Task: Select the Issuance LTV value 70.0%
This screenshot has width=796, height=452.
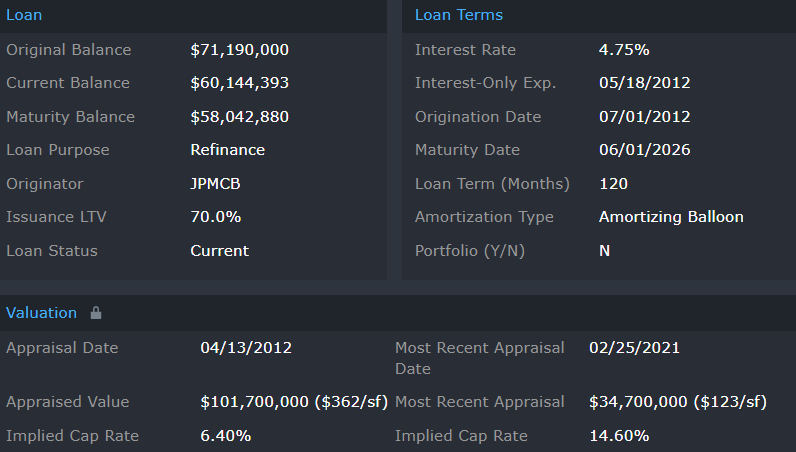Action: point(215,217)
